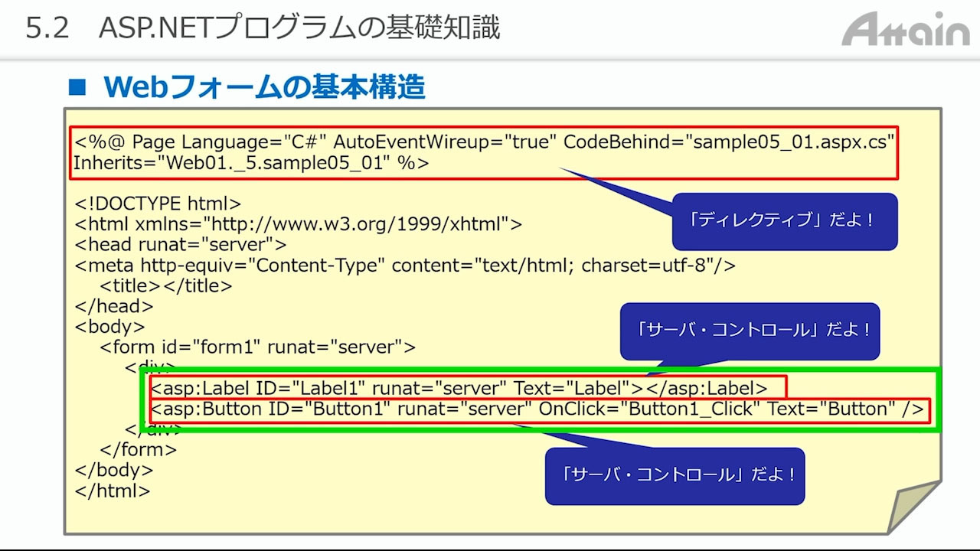Select the ID="Label1" attribute

pos(311,389)
